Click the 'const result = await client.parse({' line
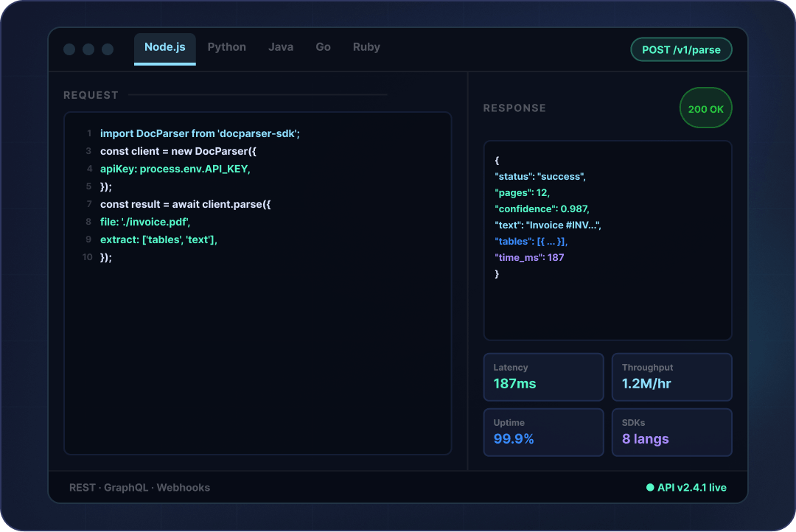The image size is (796, 532). (185, 204)
